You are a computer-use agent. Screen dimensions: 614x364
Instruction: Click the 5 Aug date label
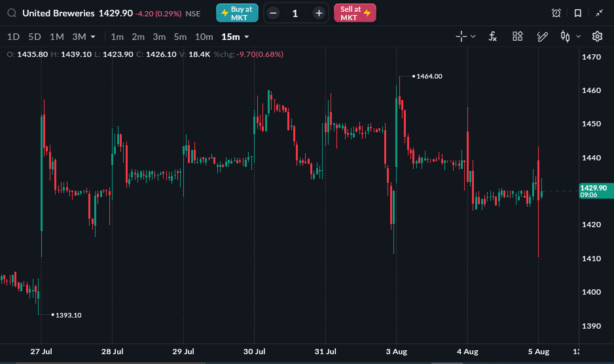(x=539, y=352)
